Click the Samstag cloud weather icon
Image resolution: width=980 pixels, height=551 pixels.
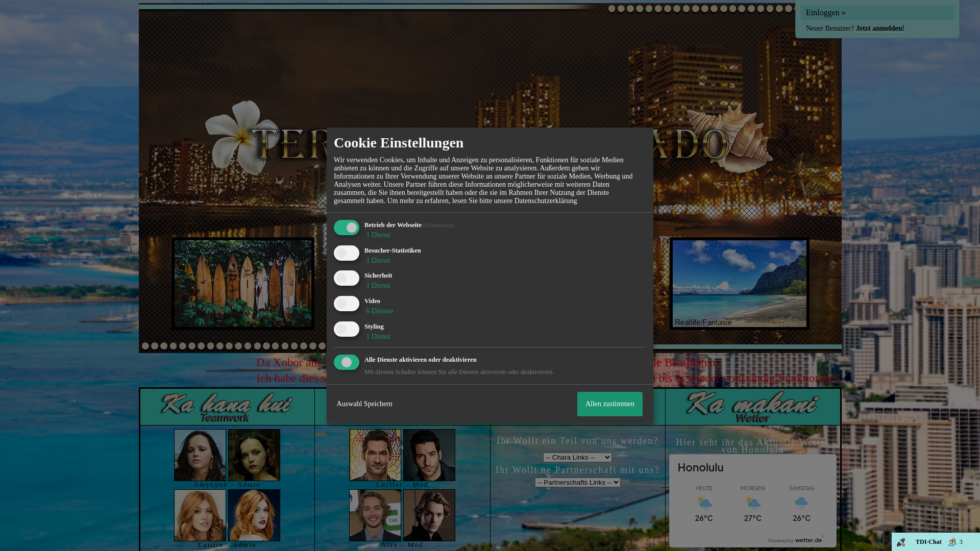tap(801, 503)
